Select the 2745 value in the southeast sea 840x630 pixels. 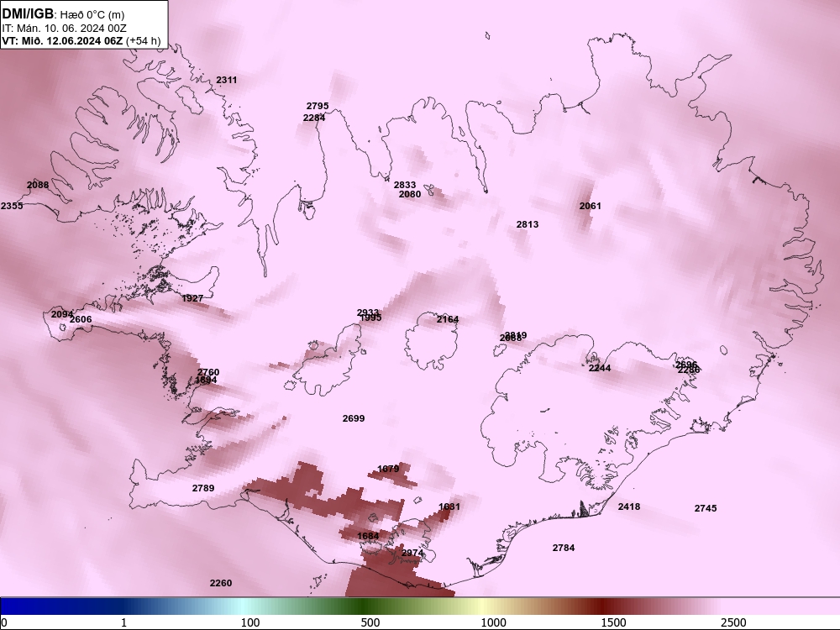[x=706, y=508]
